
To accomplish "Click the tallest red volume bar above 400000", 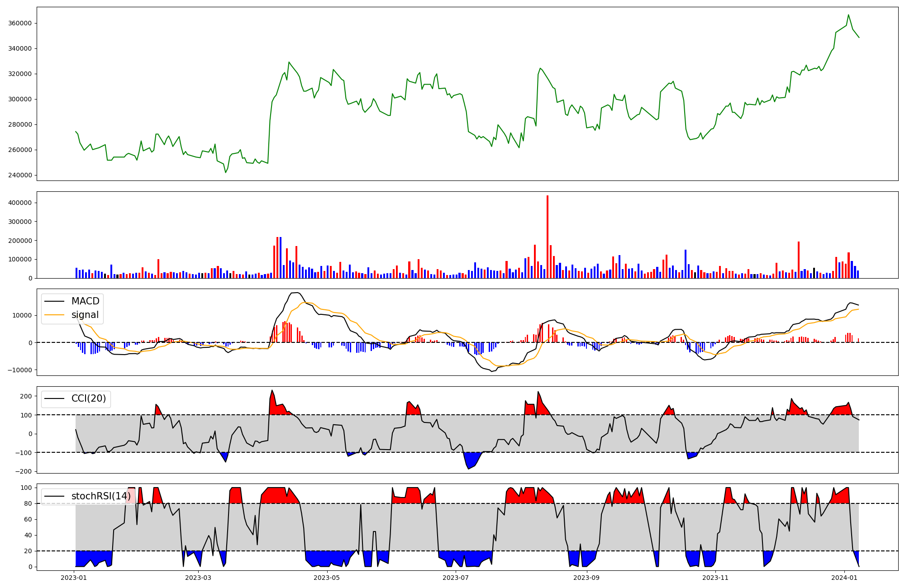I will click(548, 235).
